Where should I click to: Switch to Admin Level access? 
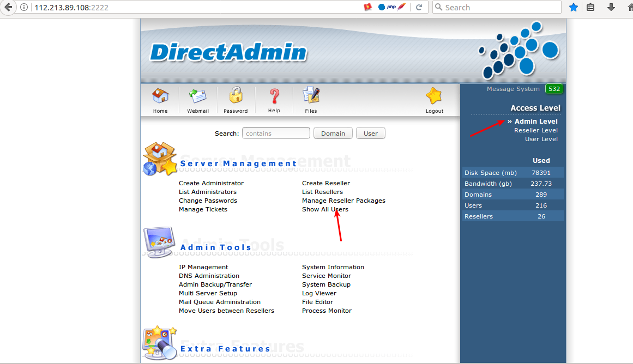pos(536,122)
